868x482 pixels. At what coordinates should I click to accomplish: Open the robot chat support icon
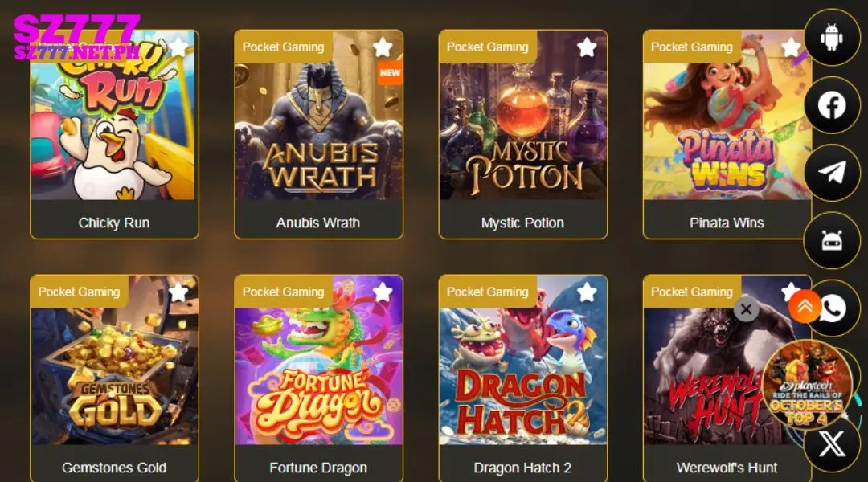pos(832,240)
